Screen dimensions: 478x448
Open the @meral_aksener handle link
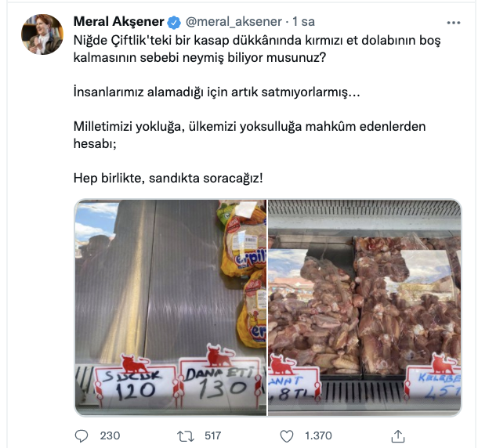(x=234, y=22)
